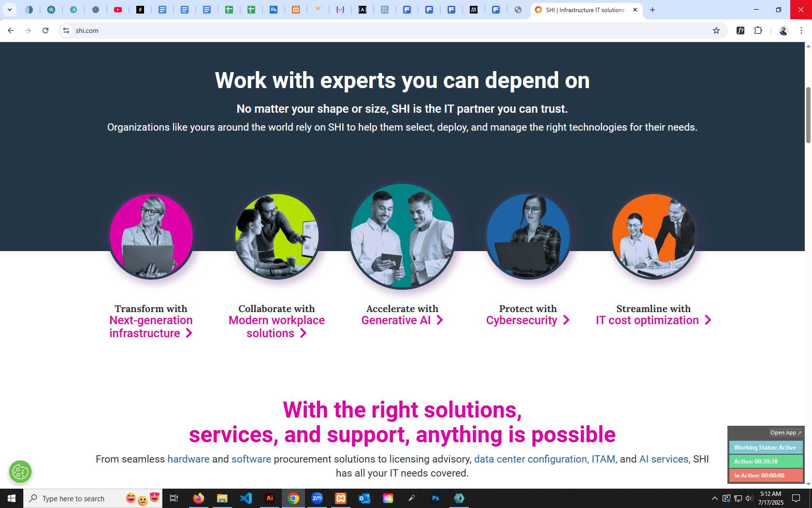The image size is (812, 508).
Task: Click the teal circle two-men image
Action: [402, 237]
